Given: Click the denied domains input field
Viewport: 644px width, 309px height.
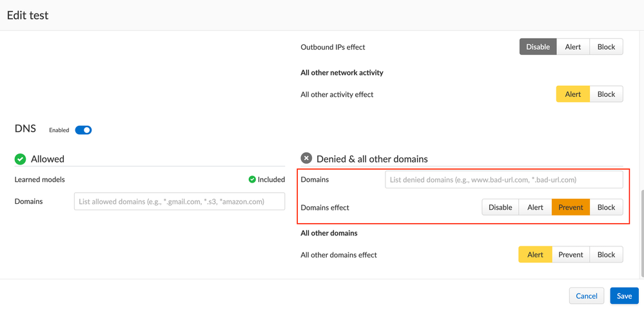Looking at the screenshot, I should point(503,179).
